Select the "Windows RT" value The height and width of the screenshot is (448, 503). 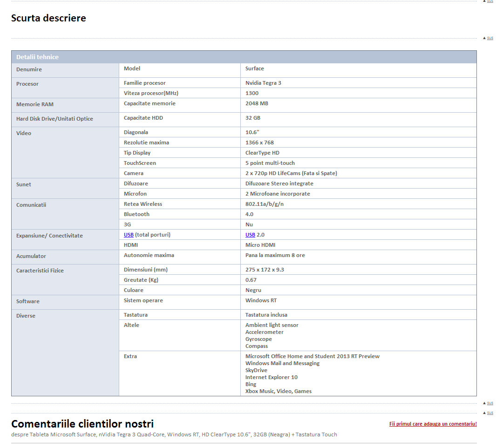pos(261,300)
